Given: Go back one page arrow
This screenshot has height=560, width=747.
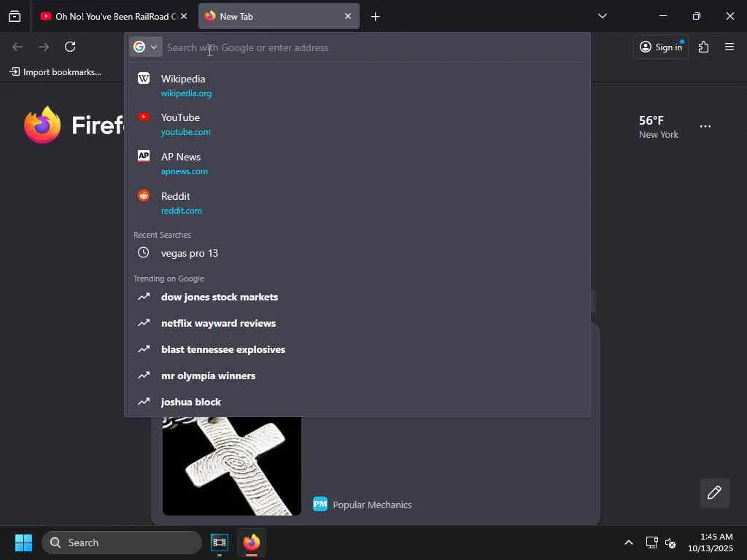Looking at the screenshot, I should coord(18,47).
